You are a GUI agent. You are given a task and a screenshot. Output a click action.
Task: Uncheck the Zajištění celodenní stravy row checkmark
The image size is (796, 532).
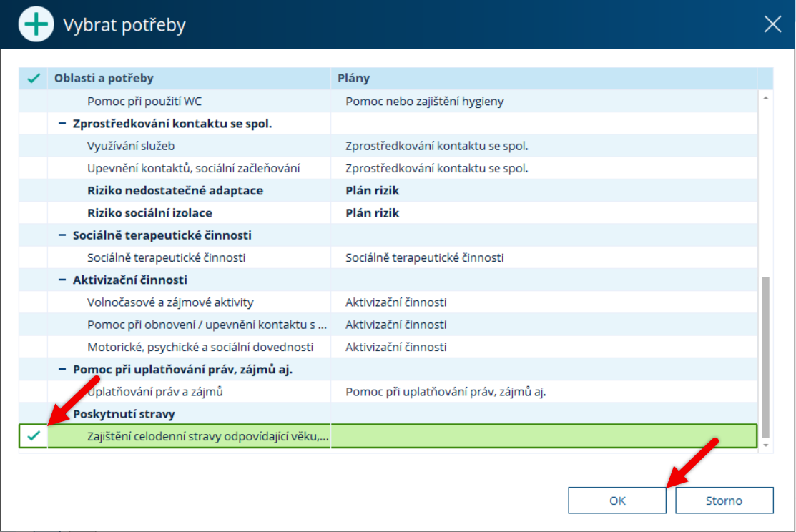pyautogui.click(x=34, y=436)
